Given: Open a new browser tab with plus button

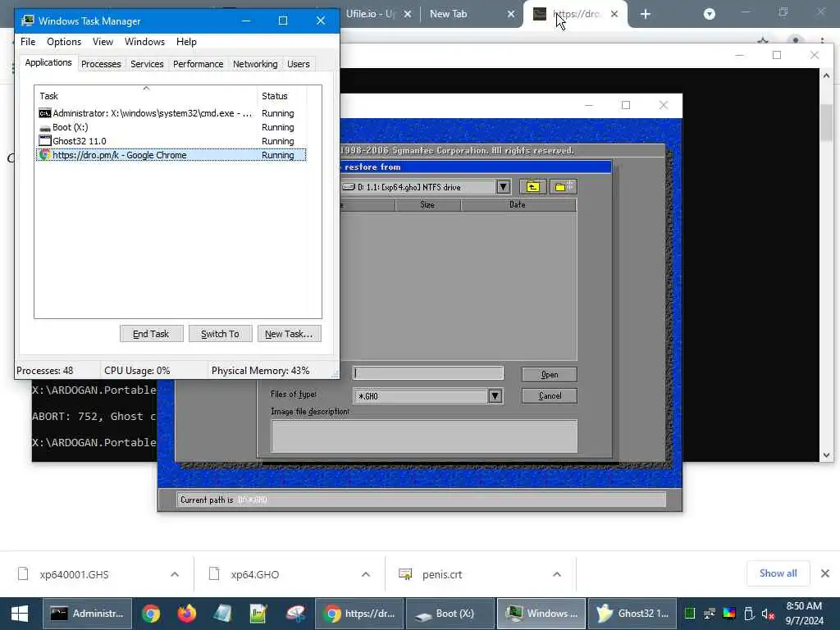Looking at the screenshot, I should coord(646,14).
